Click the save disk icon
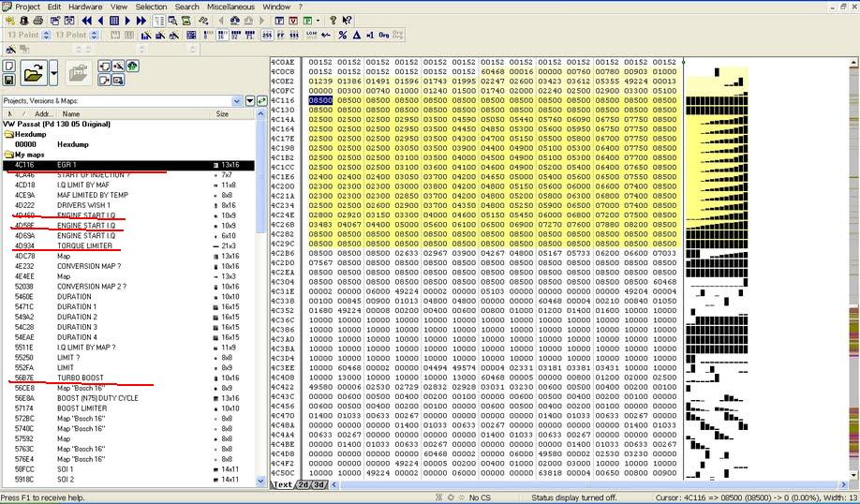The width and height of the screenshot is (860, 504). pos(9,81)
